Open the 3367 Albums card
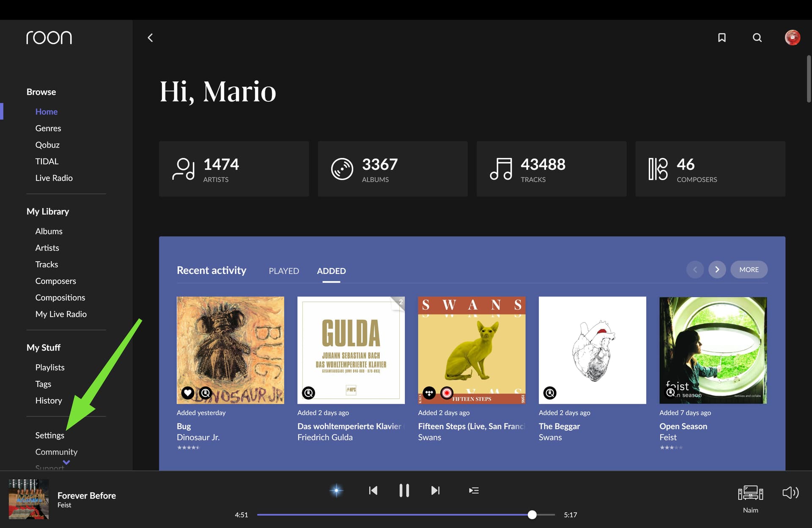Image resolution: width=812 pixels, height=528 pixels. coord(392,169)
